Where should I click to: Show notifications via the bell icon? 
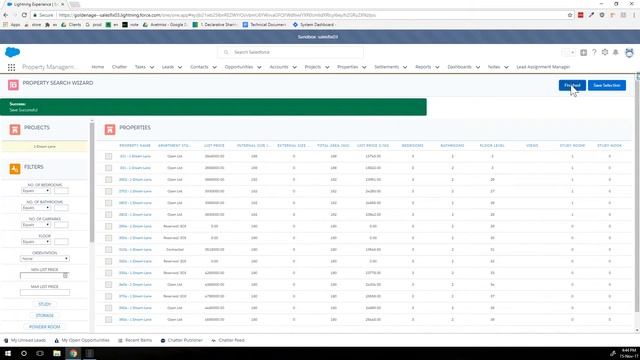pos(616,52)
